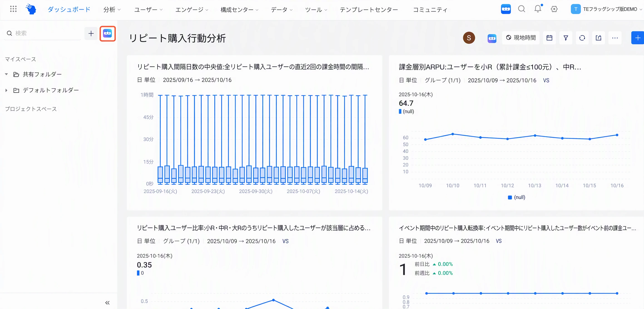Toggle the (null) legend under ARPU chart

click(517, 197)
